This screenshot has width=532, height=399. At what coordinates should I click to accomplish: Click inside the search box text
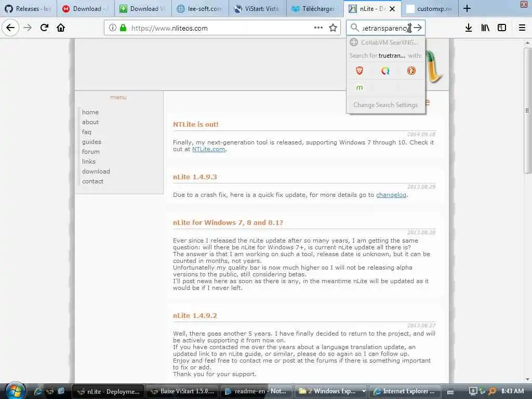pos(385,28)
